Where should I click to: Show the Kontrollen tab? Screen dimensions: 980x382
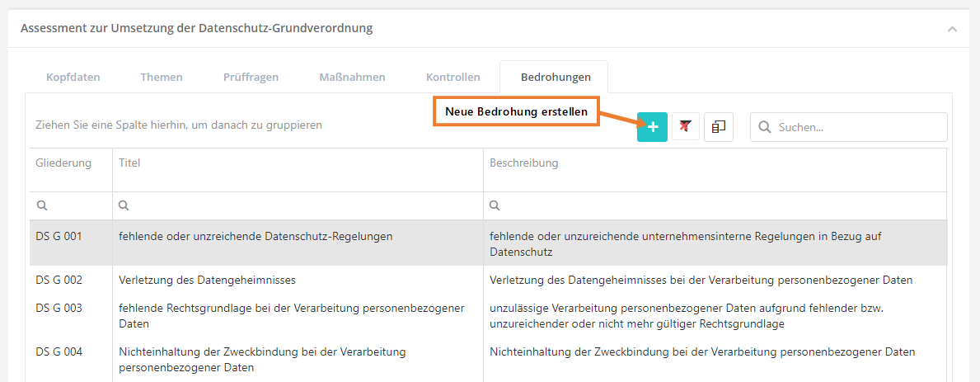(x=452, y=78)
